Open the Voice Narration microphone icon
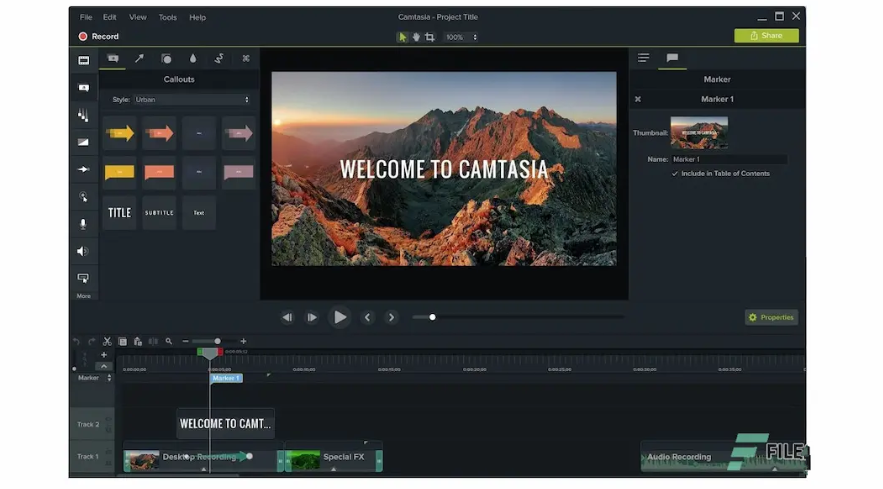Screen dimensions: 883x489 (x=83, y=224)
